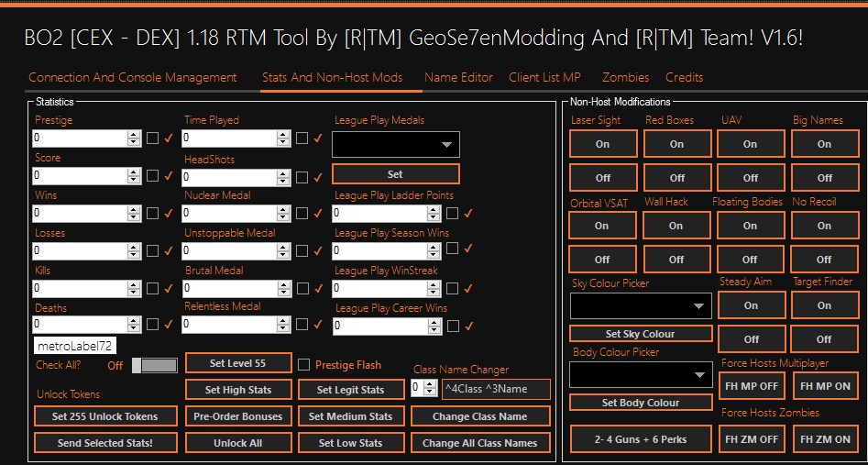The height and width of the screenshot is (465, 868).
Task: Toggle the Check All switch
Action: 155,365
